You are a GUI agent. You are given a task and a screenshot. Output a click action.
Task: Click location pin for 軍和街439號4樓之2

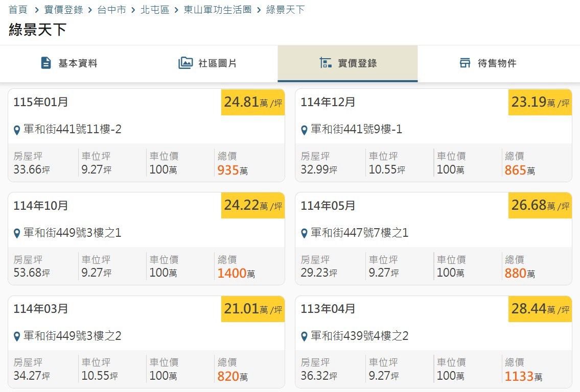[x=304, y=337]
